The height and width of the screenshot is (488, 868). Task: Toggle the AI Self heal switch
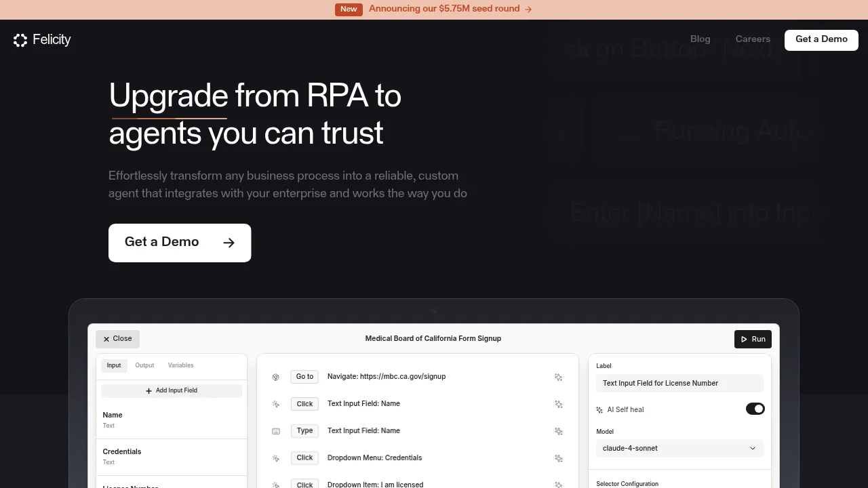coord(755,409)
